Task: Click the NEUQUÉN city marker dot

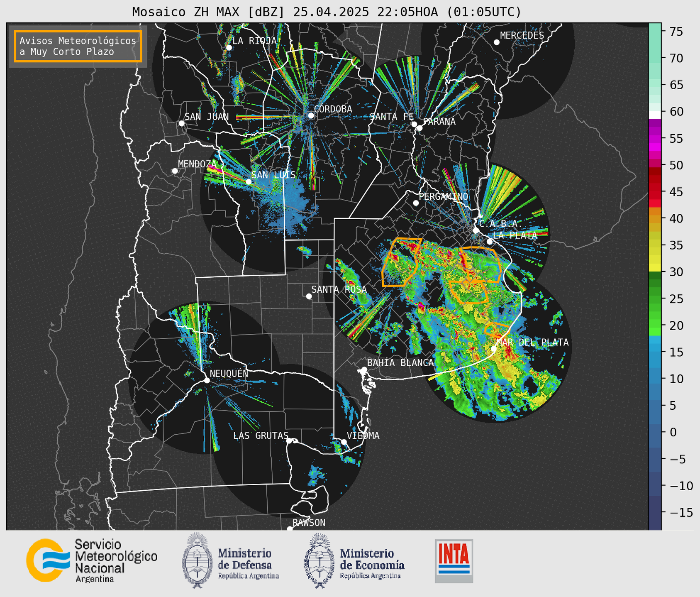Action: [207, 380]
